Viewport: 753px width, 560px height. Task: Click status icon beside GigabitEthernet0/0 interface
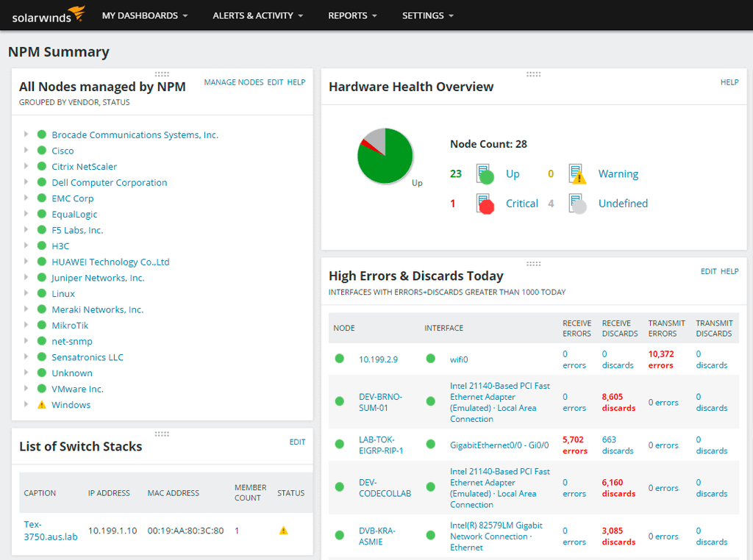(431, 444)
